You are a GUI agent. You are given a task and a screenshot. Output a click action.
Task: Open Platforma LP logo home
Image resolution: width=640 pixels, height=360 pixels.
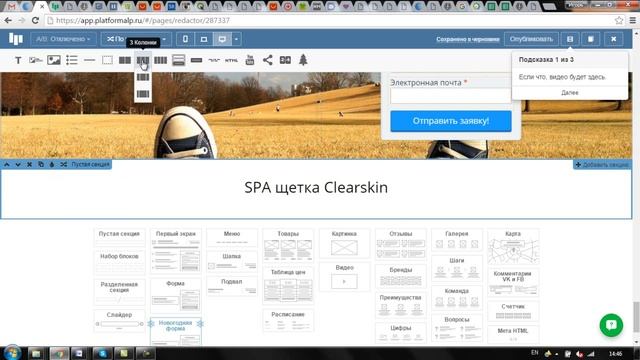pos(16,39)
